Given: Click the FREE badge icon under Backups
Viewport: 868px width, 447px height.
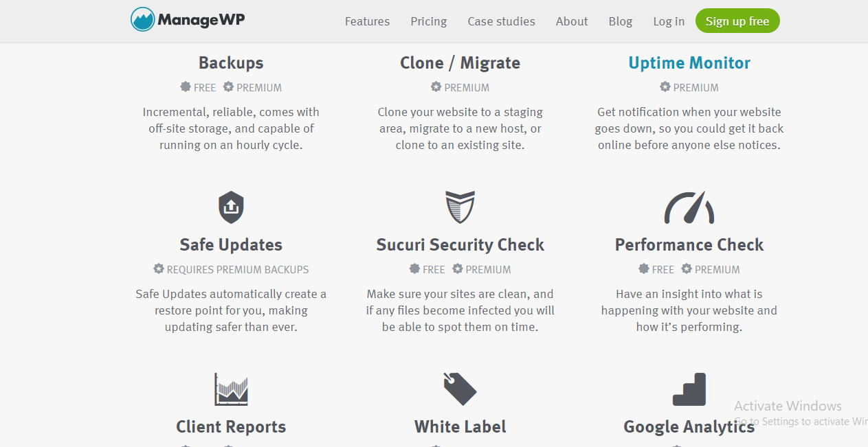Looking at the screenshot, I should pyautogui.click(x=186, y=87).
